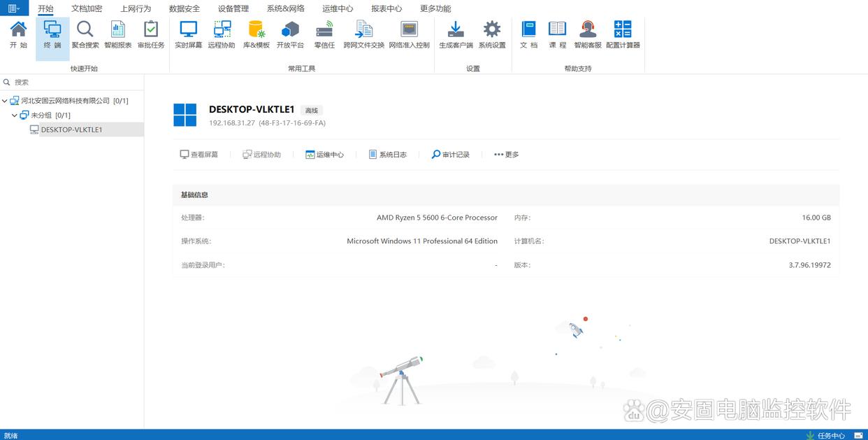868x440 pixels.
Task: Click the DESKTOP-VLKTLE1 device title
Action: [x=252, y=110]
